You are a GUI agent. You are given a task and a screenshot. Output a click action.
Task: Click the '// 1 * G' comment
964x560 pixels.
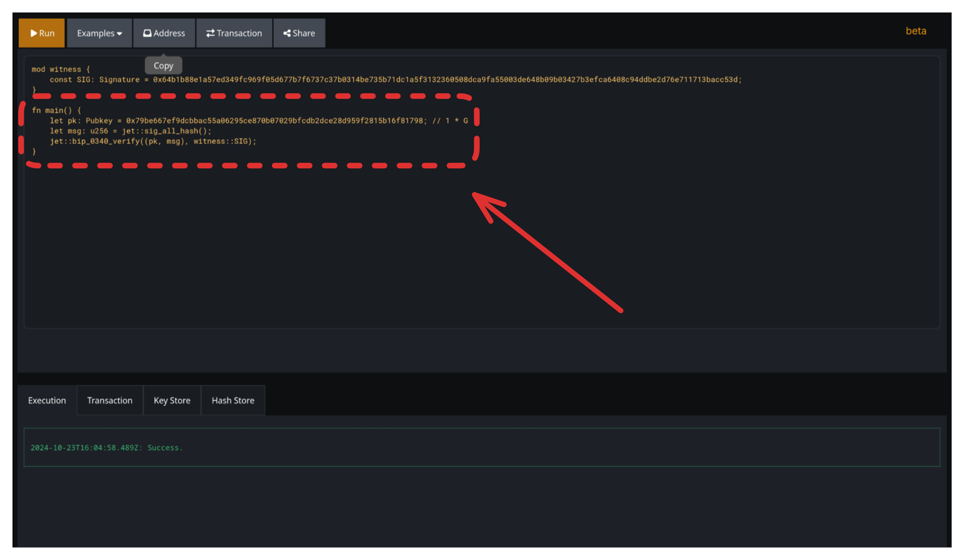pos(450,121)
